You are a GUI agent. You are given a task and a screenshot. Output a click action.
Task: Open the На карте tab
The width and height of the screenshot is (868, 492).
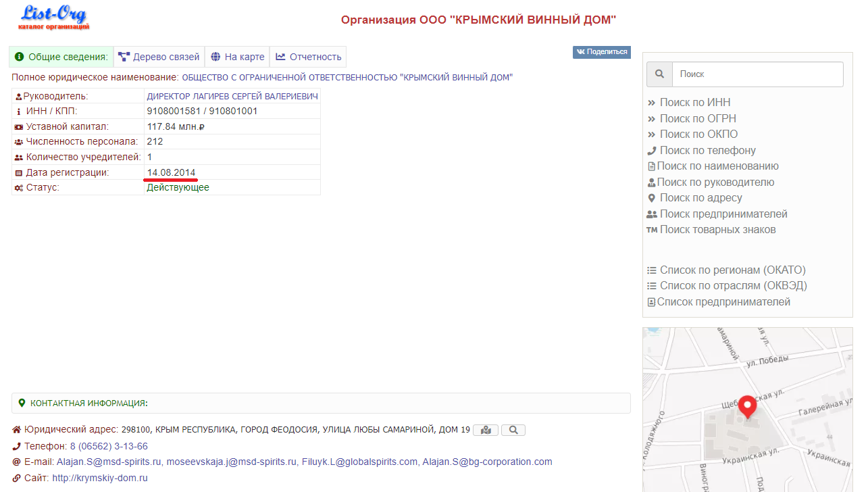[237, 57]
